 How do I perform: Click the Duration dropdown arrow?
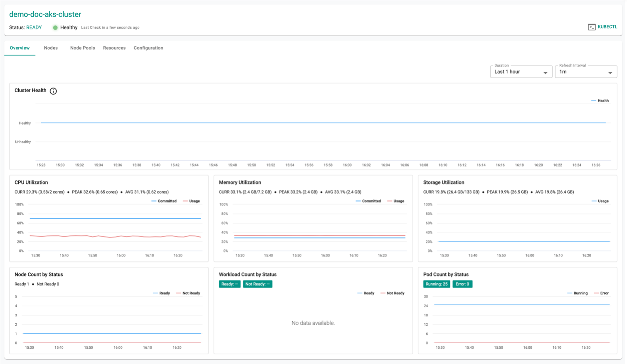(546, 73)
